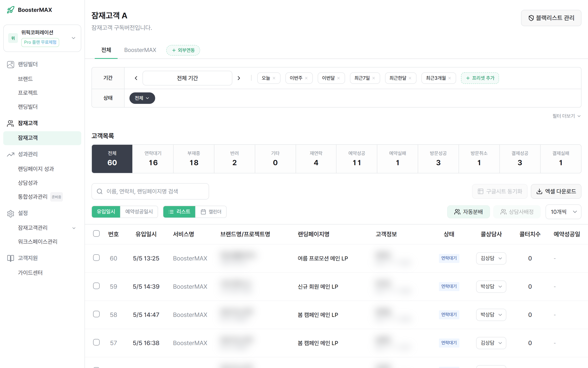
Task: Check the row 58 checkbox
Action: [96, 314]
